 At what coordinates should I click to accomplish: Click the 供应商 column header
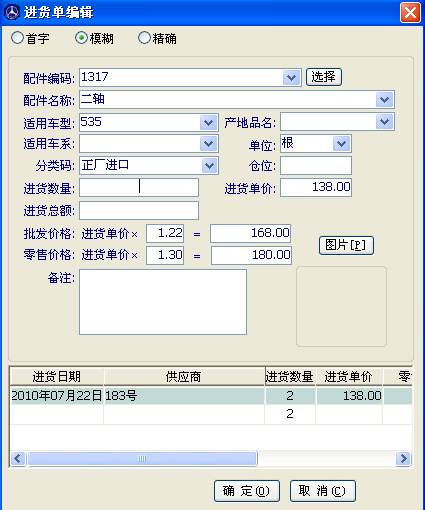(184, 377)
